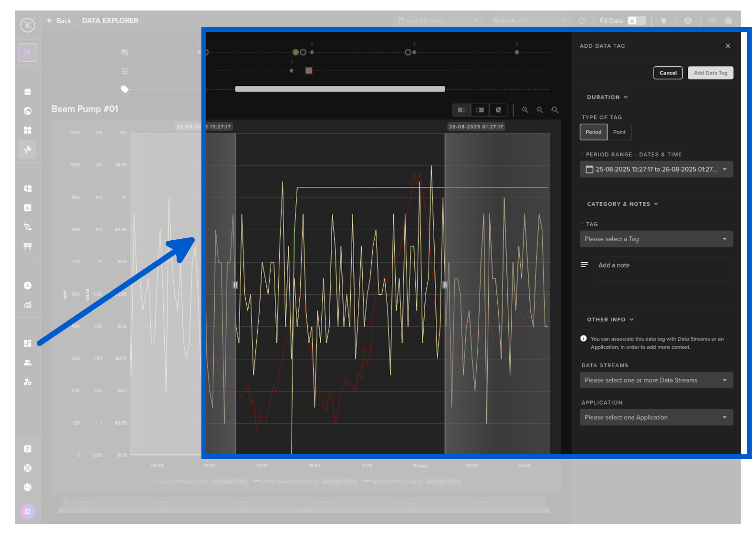Click the refresh icon in the top toolbar
Image resolution: width=756 pixels, height=535 pixels.
581,21
